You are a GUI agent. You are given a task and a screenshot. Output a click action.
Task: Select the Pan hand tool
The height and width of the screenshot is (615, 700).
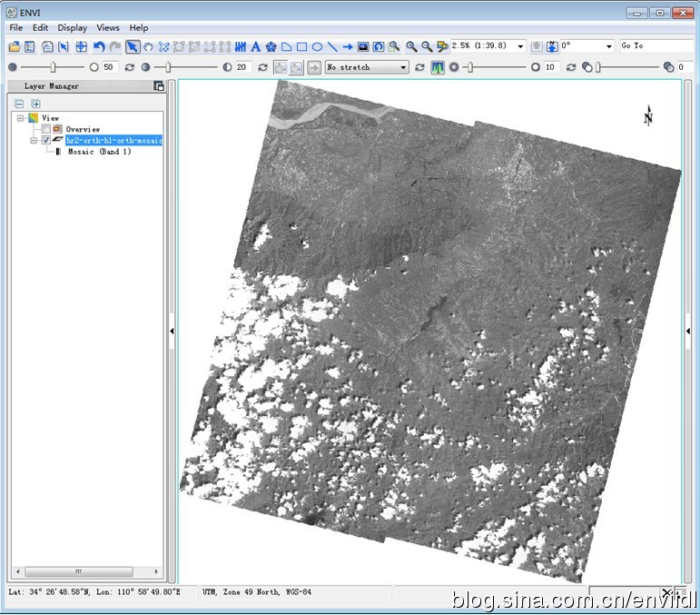tap(147, 46)
